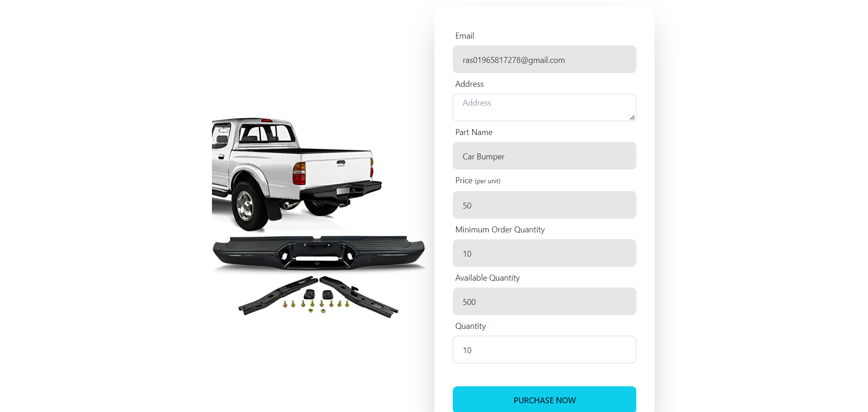868x412 pixels.
Task: Click the Email label
Action: 465,36
